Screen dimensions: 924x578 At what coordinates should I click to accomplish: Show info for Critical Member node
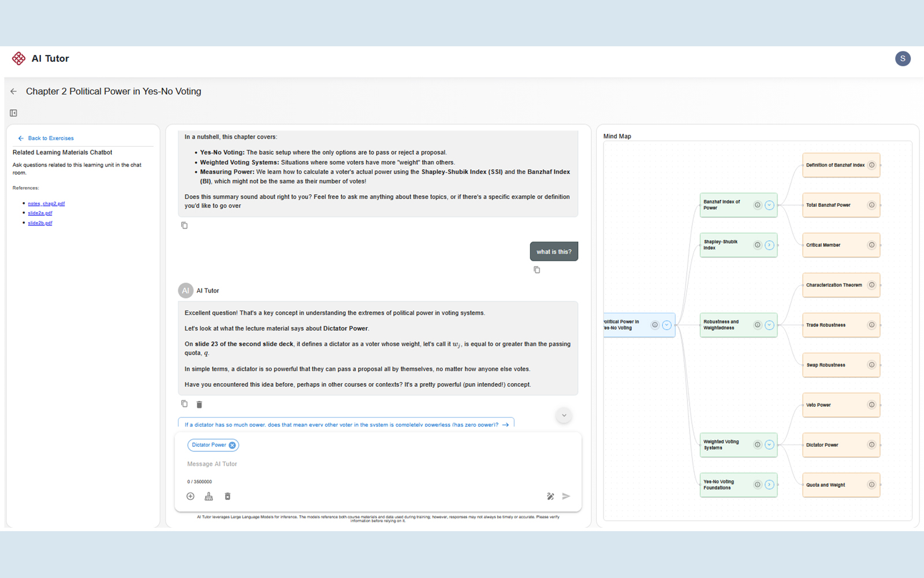(871, 245)
